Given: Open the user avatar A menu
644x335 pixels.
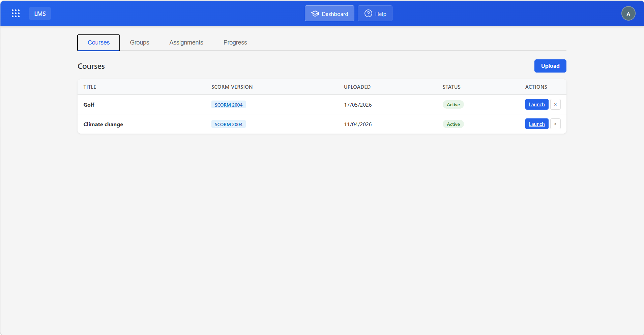Looking at the screenshot, I should click(x=628, y=14).
